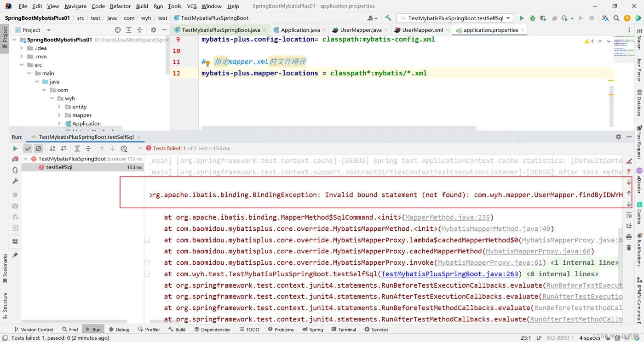
Task: Collapse all in Project panel
Action: tap(139, 30)
